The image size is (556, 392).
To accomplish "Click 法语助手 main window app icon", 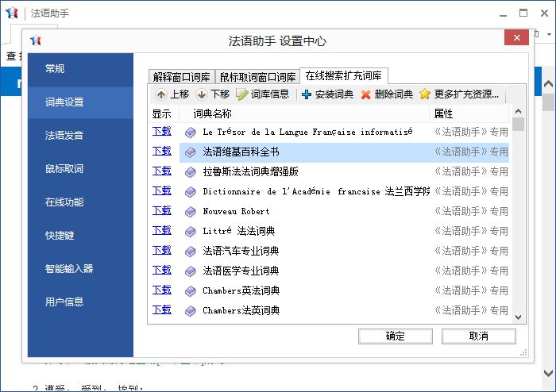I will [x=12, y=13].
